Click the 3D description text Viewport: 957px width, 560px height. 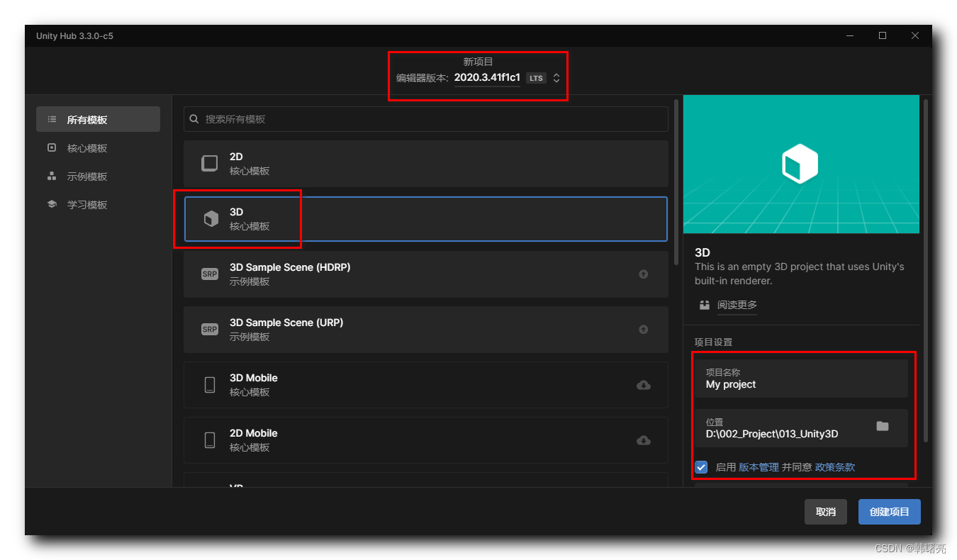click(x=800, y=274)
